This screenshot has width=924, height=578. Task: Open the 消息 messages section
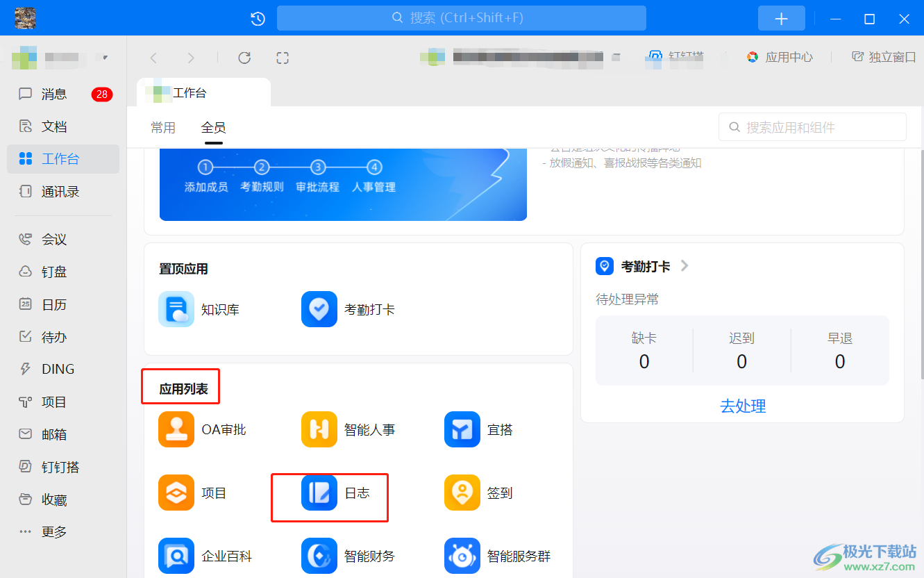pyautogui.click(x=62, y=94)
